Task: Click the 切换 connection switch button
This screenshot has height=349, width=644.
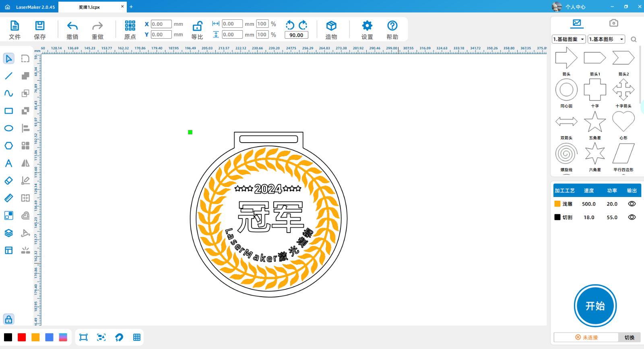Action: point(629,337)
